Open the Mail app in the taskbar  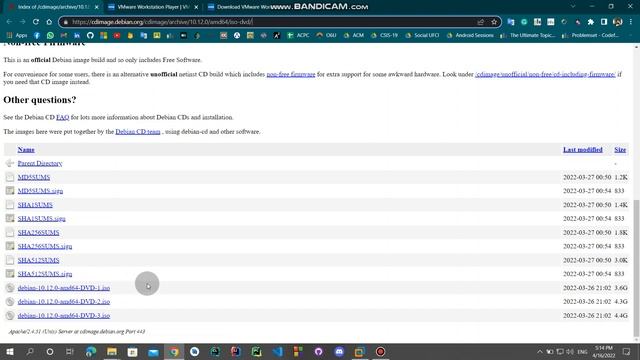(x=153, y=351)
